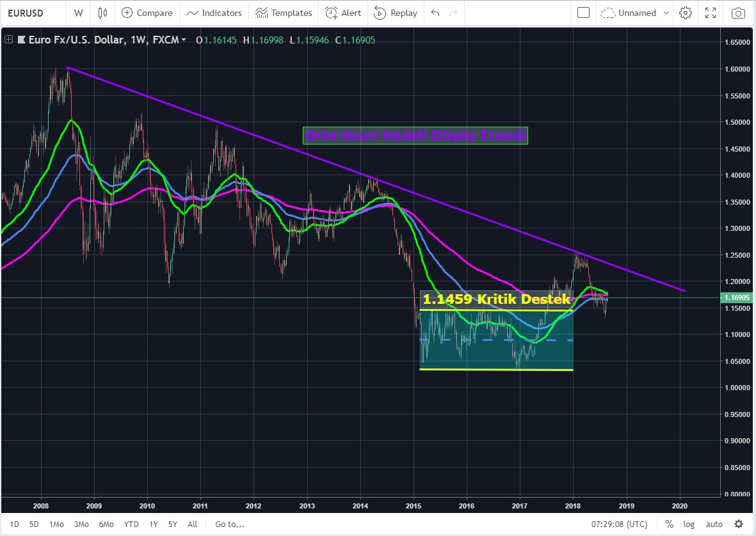This screenshot has height=536, width=756.
Task: Click the Compare plus icon
Action: coord(127,13)
